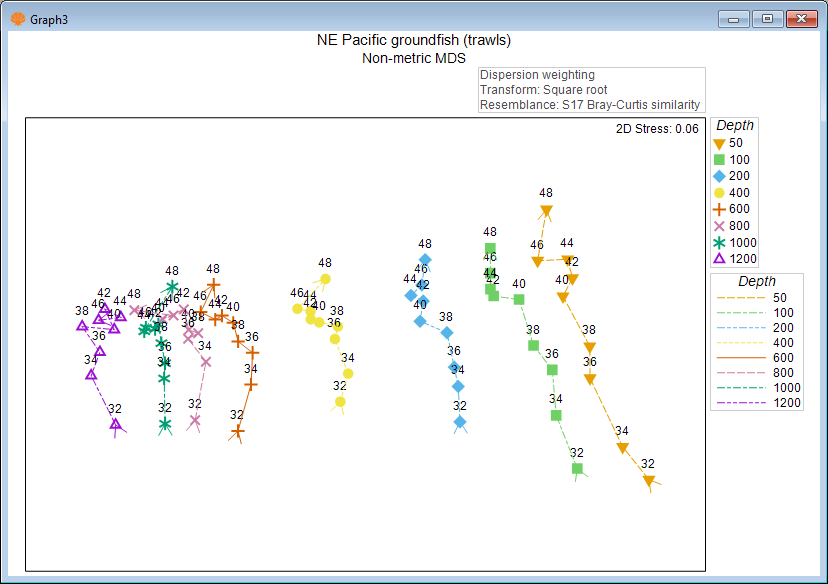Select the solid line sample for depth 600

pos(736,358)
